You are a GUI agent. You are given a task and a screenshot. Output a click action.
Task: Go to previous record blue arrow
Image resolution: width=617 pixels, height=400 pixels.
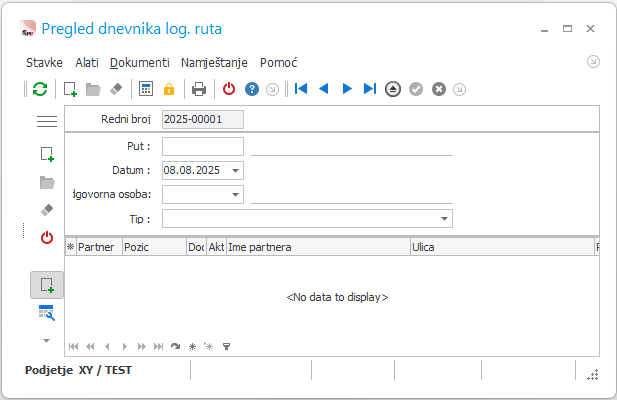point(323,89)
